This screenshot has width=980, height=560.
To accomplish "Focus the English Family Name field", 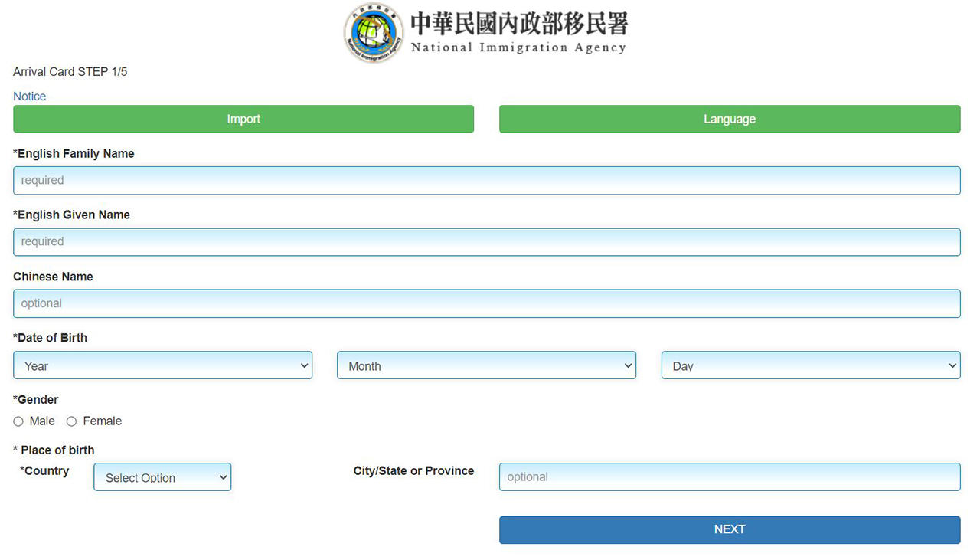I will click(487, 181).
